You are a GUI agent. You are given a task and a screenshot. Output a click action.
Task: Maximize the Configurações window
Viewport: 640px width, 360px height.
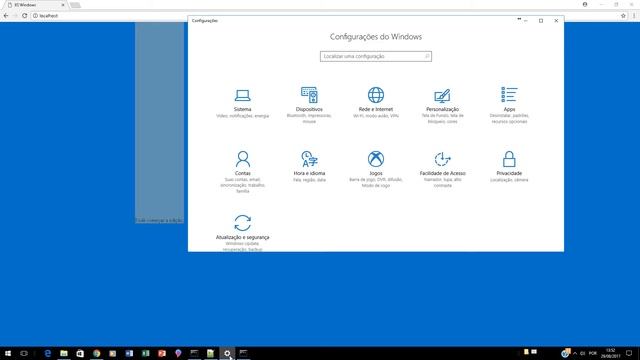pos(541,20)
